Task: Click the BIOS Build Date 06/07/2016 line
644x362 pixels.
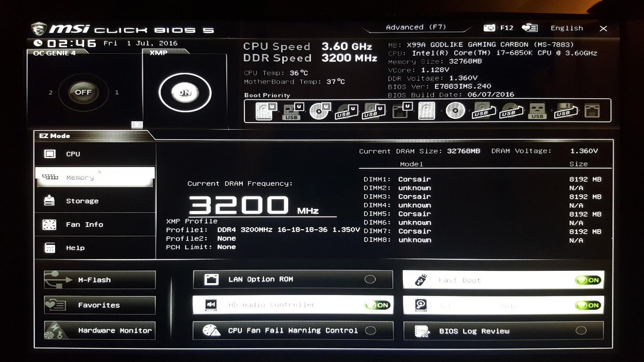Action: [x=451, y=95]
